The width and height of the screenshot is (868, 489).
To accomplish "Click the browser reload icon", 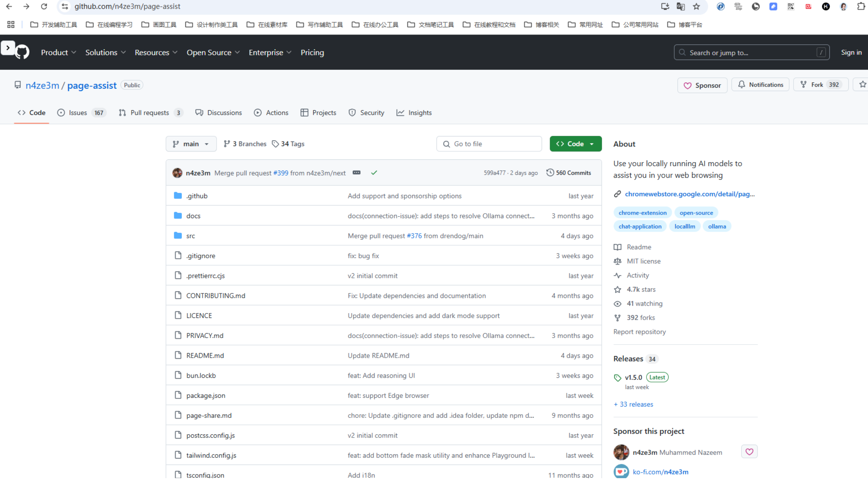I will tap(44, 6).
